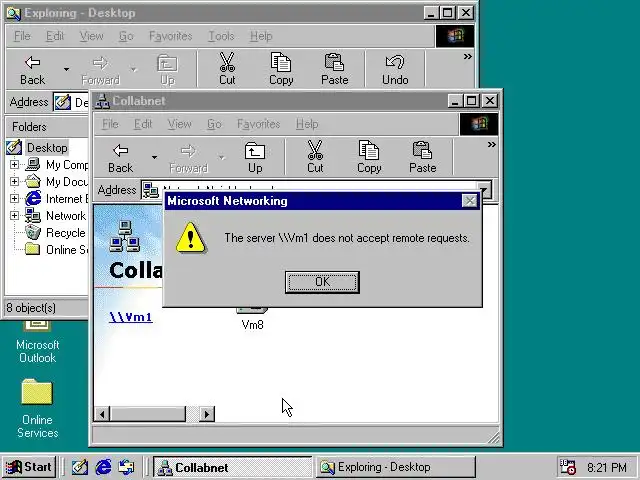The image size is (640, 480).
Task: Show more toolbar buttons in Exploring window
Action: click(x=468, y=56)
